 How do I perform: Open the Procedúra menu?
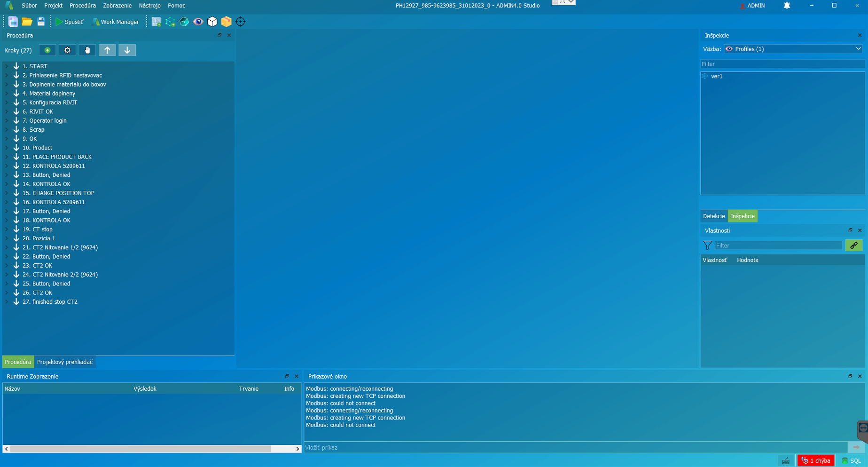click(x=83, y=6)
